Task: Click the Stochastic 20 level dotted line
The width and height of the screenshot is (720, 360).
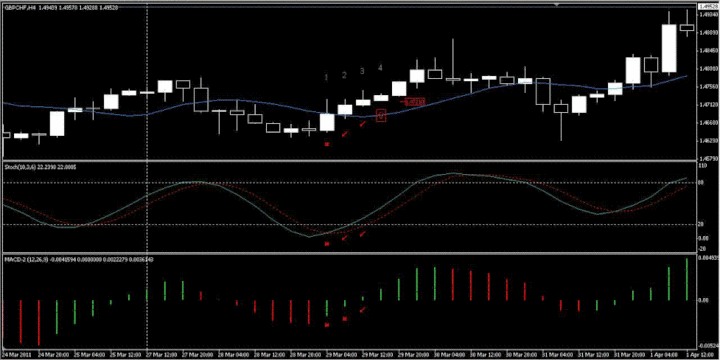Action: pyautogui.click(x=349, y=225)
